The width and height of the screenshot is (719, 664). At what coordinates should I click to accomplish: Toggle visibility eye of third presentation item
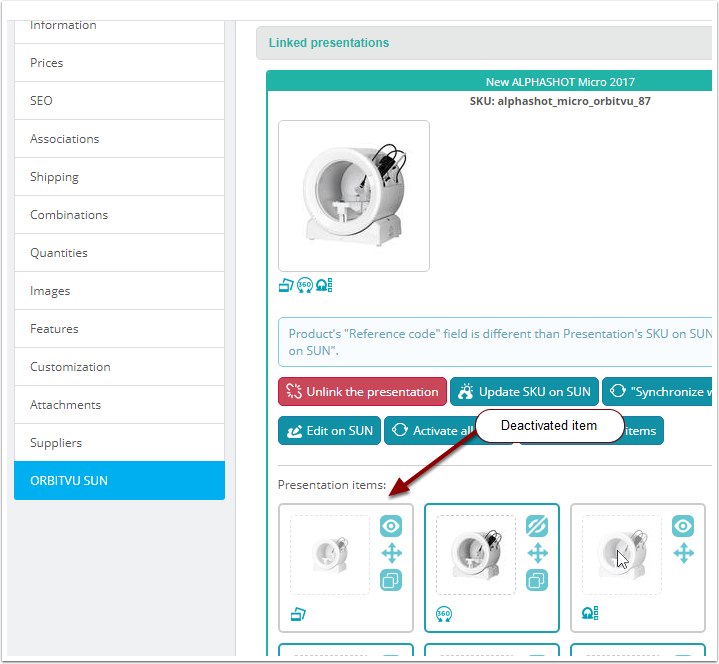click(683, 526)
